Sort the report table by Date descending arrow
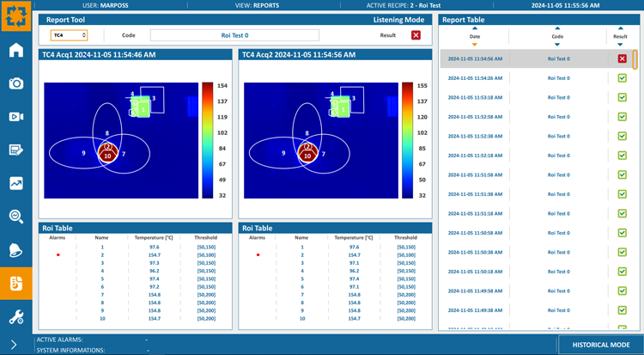The width and height of the screenshot is (644, 355). [475, 45]
